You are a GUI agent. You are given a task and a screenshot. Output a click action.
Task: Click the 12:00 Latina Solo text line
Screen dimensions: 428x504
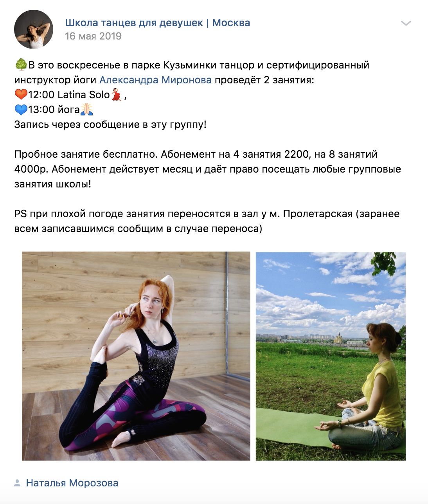click(x=70, y=95)
